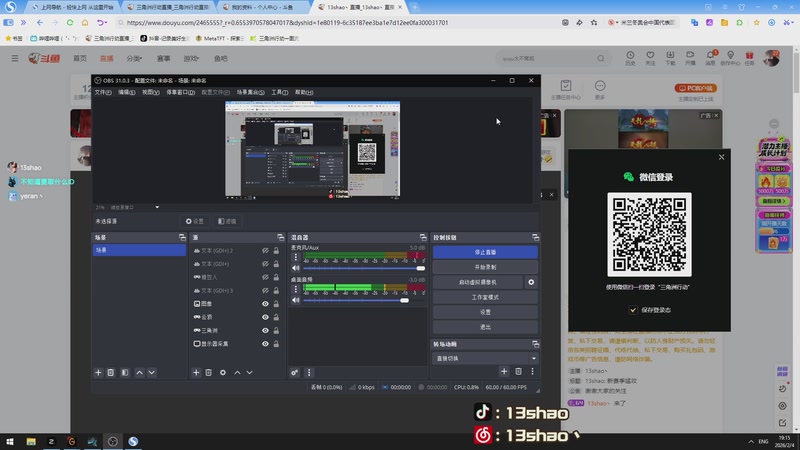
Task: Uncheck 保存登录态 in WeChat login
Action: tap(633, 310)
